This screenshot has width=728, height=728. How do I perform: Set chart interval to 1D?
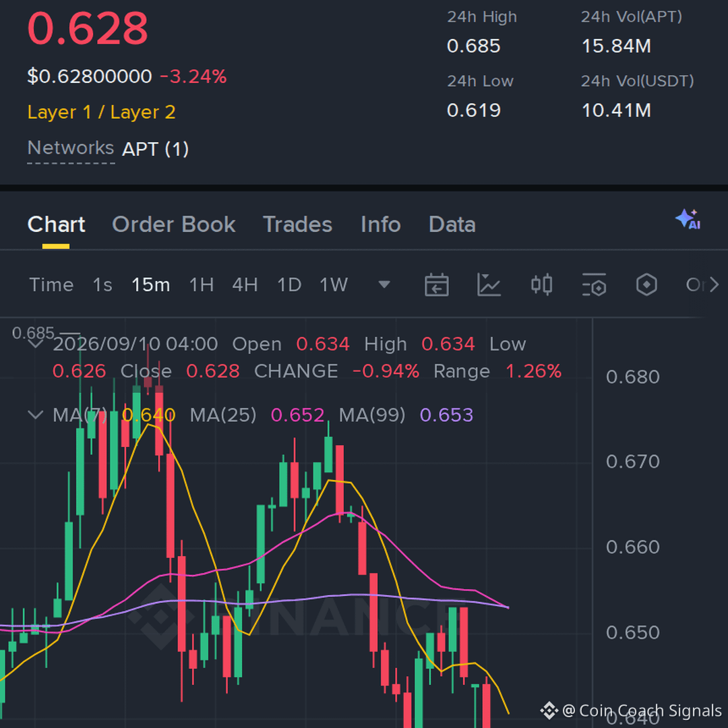point(289,284)
